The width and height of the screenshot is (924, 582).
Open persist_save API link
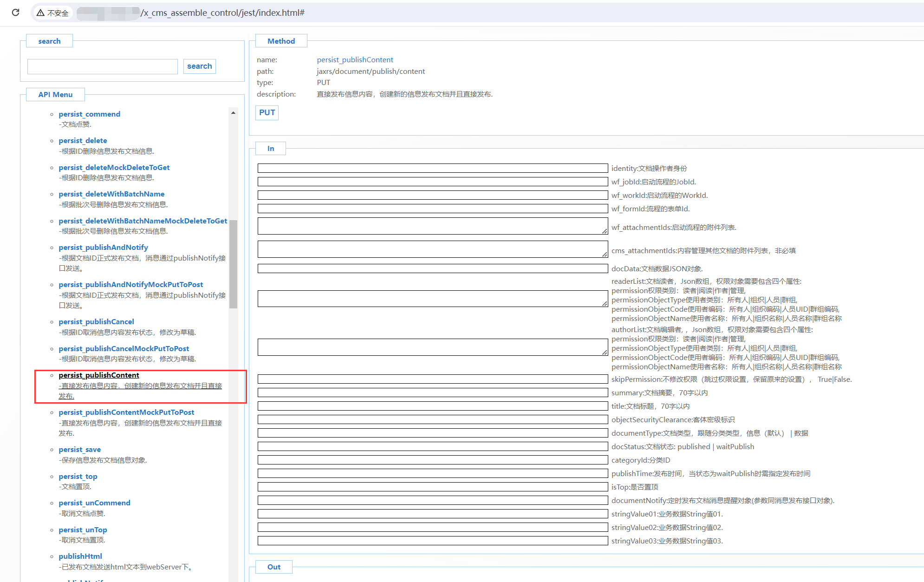click(79, 449)
